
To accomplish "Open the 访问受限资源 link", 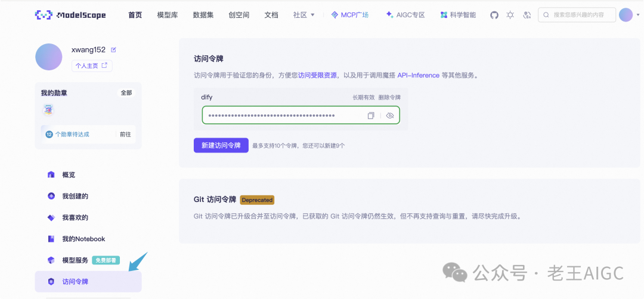I will click(317, 76).
